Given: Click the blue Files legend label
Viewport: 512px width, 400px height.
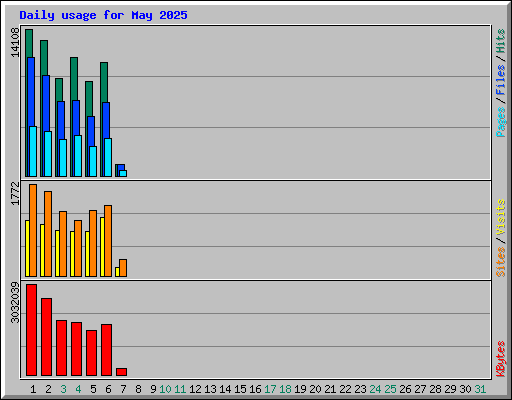Looking at the screenshot, I should click(500, 80).
